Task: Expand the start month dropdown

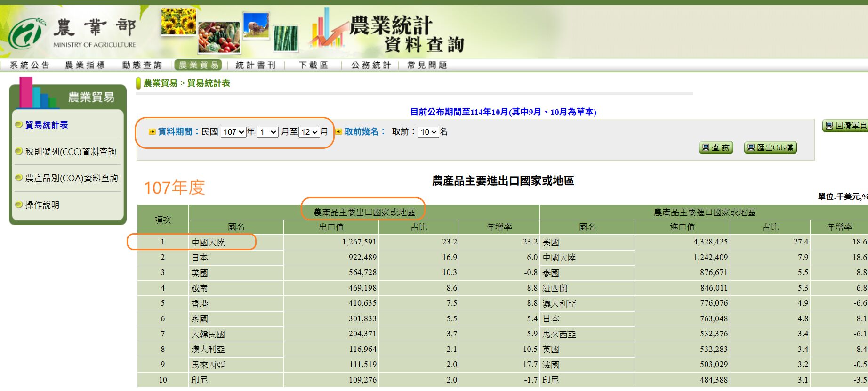Action: tap(267, 132)
